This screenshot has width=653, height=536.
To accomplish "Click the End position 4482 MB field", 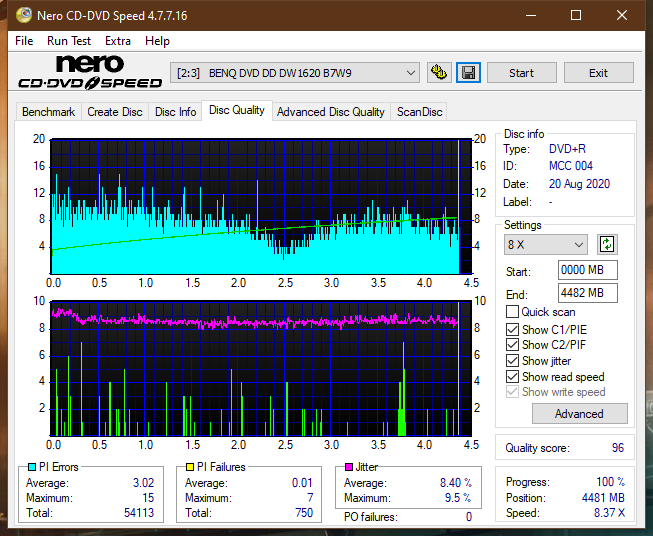I will (x=587, y=293).
